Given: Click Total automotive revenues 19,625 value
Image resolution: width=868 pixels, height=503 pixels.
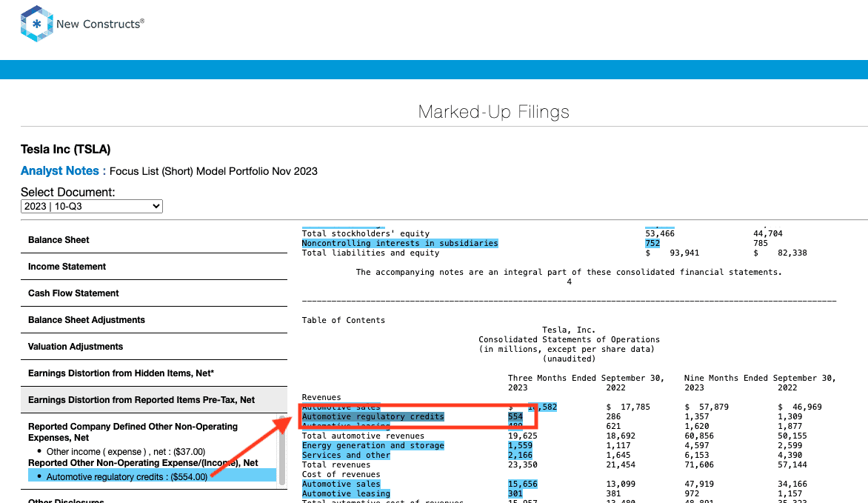Looking at the screenshot, I should (523, 436).
